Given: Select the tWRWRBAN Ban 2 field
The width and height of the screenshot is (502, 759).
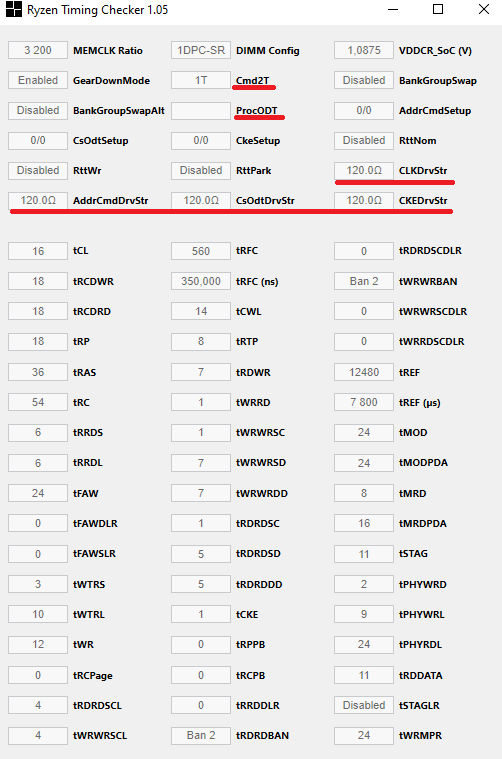Looking at the screenshot, I should 364,281.
